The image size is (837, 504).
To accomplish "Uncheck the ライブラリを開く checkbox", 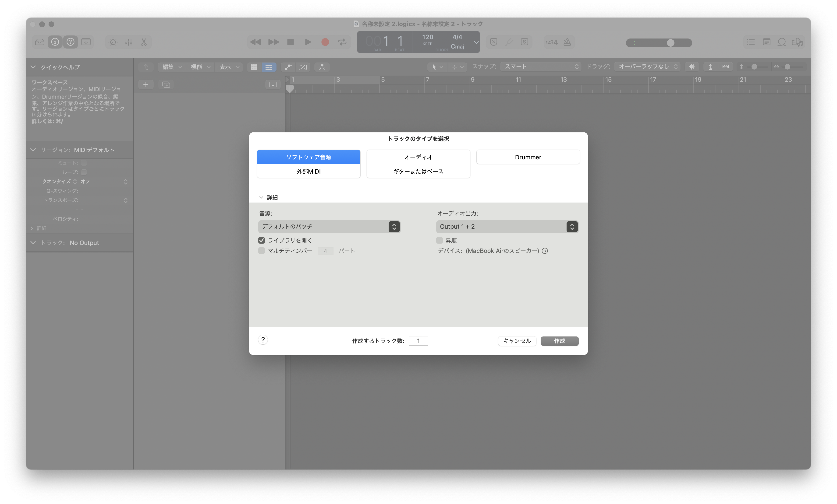I will coord(262,240).
